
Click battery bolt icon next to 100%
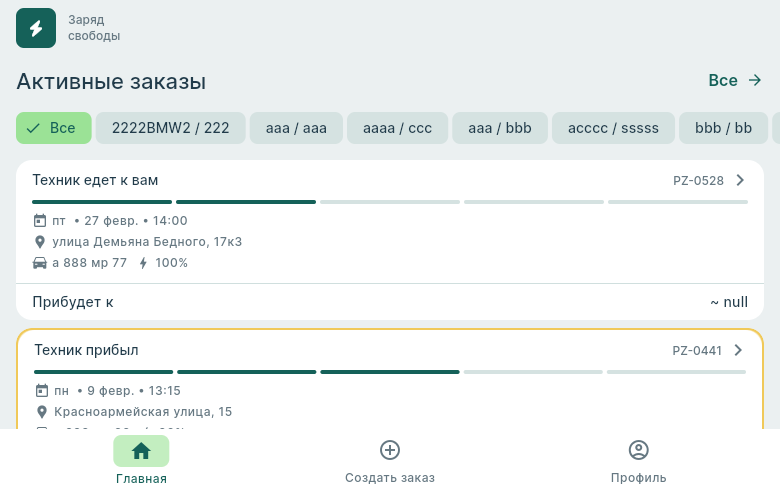pyautogui.click(x=143, y=263)
